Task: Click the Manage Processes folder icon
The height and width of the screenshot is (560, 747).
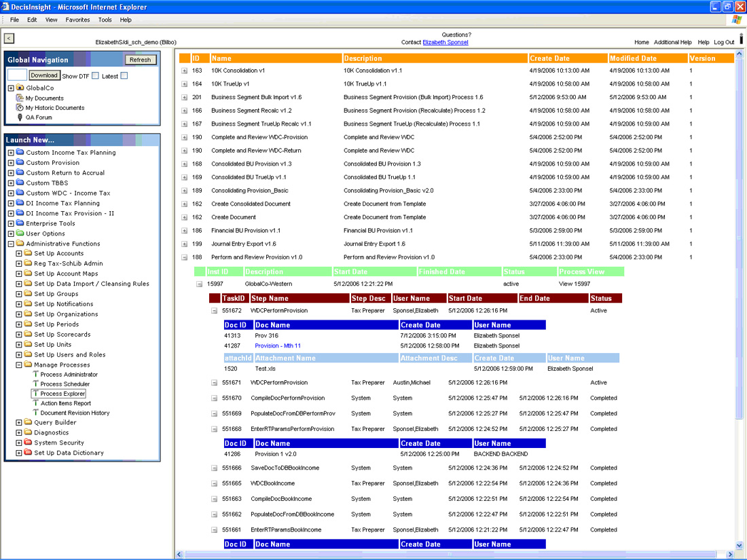Action: click(28, 365)
